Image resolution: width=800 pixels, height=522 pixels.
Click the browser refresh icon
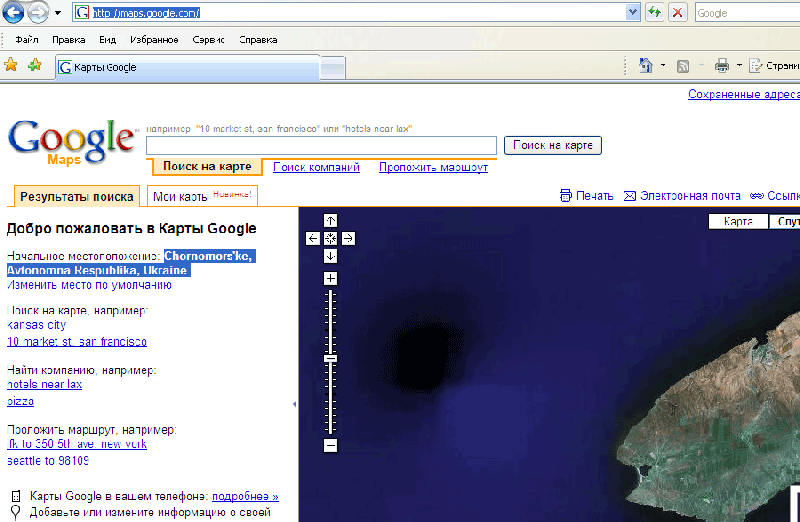[654, 13]
